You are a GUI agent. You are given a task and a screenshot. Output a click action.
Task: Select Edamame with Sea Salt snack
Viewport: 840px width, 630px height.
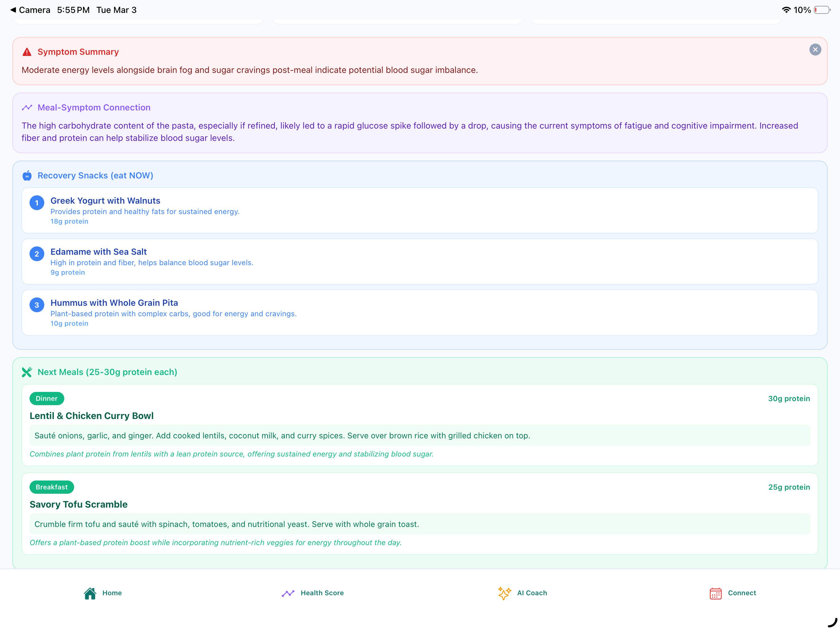420,261
